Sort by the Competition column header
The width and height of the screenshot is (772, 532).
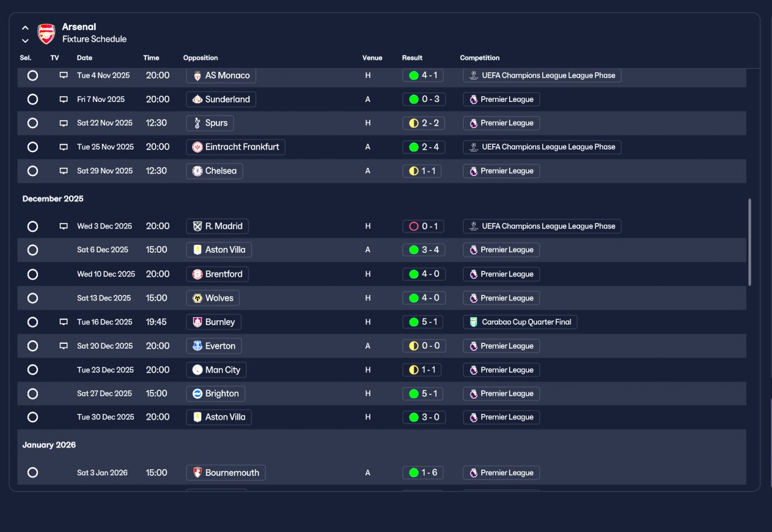[x=480, y=58]
